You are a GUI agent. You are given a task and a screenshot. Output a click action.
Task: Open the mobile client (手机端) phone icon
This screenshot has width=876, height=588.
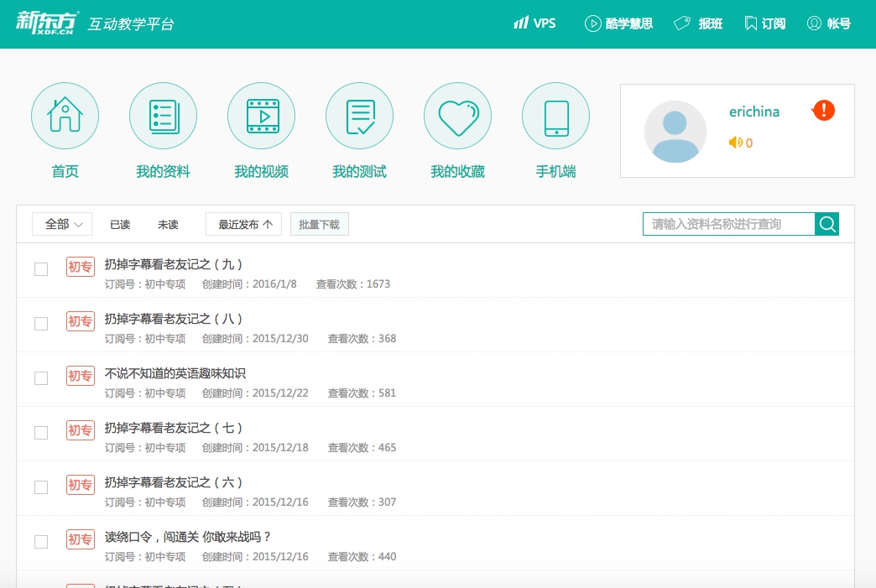tap(555, 117)
